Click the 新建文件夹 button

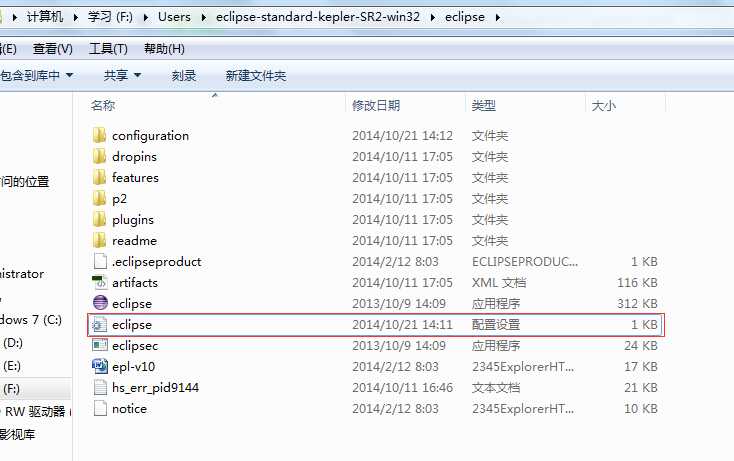tap(256, 75)
